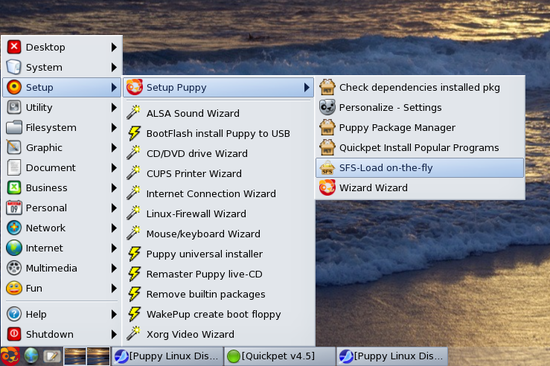Click the Network menu icon
This screenshot has width=550, height=366.
coord(14,228)
